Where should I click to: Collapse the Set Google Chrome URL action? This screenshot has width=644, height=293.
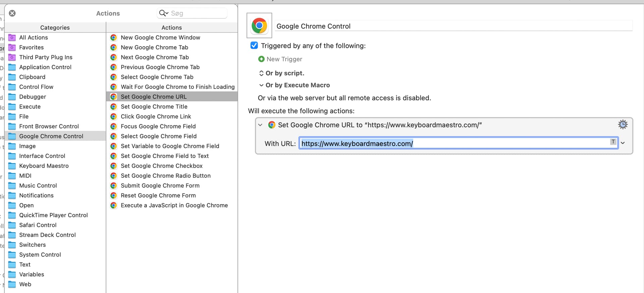[x=260, y=125]
